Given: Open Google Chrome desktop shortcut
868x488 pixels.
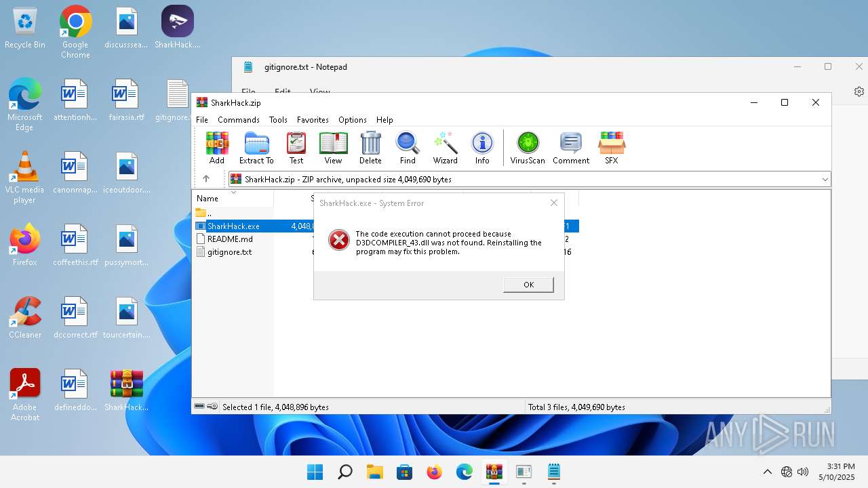Looking at the screenshot, I should tap(75, 33).
